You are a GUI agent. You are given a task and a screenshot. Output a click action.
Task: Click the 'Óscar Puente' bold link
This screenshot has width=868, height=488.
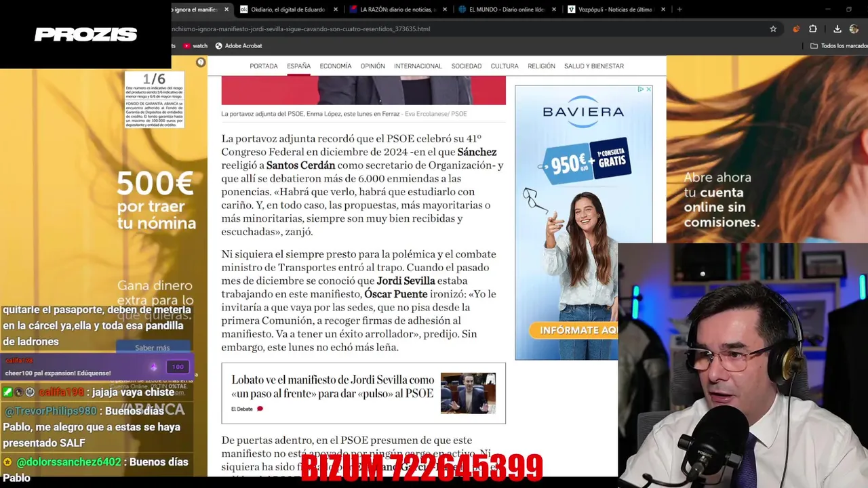[396, 294]
